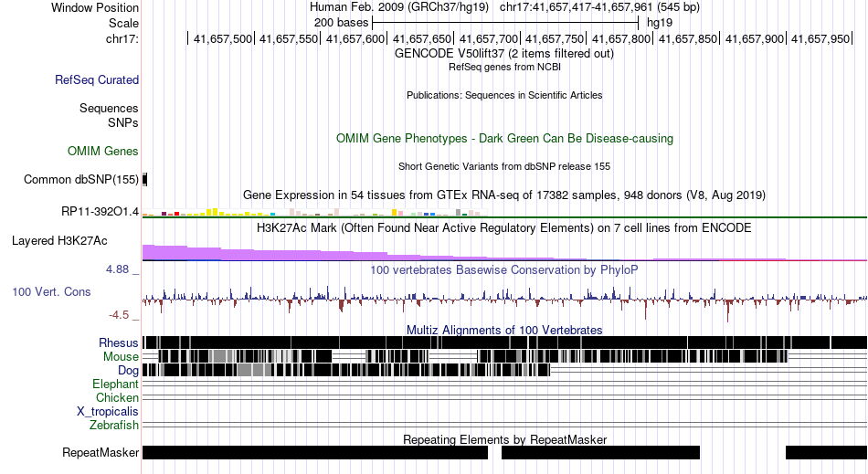Click the X_tropicalis species label

pyautogui.click(x=108, y=412)
